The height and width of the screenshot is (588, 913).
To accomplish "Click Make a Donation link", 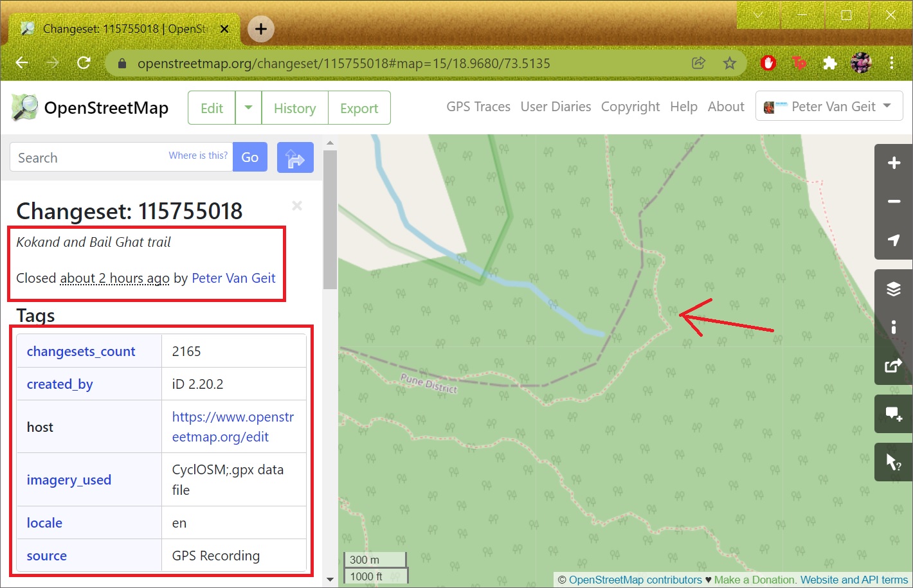I will (x=755, y=580).
